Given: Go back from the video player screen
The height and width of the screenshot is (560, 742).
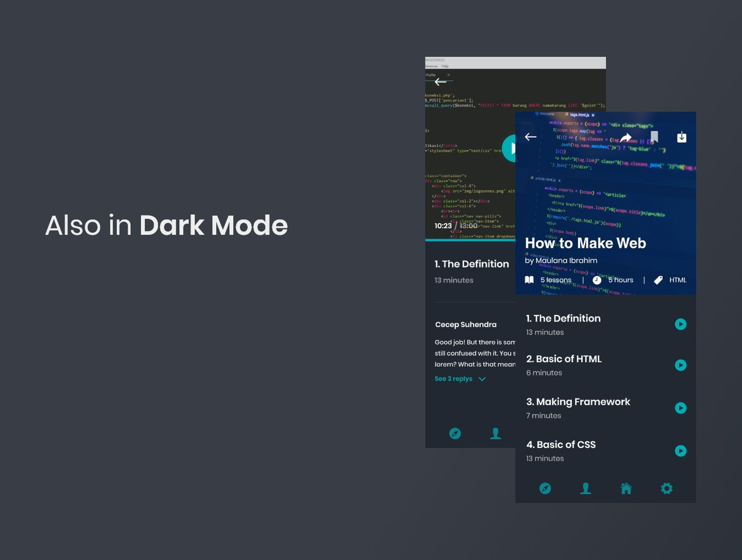Looking at the screenshot, I should [441, 82].
